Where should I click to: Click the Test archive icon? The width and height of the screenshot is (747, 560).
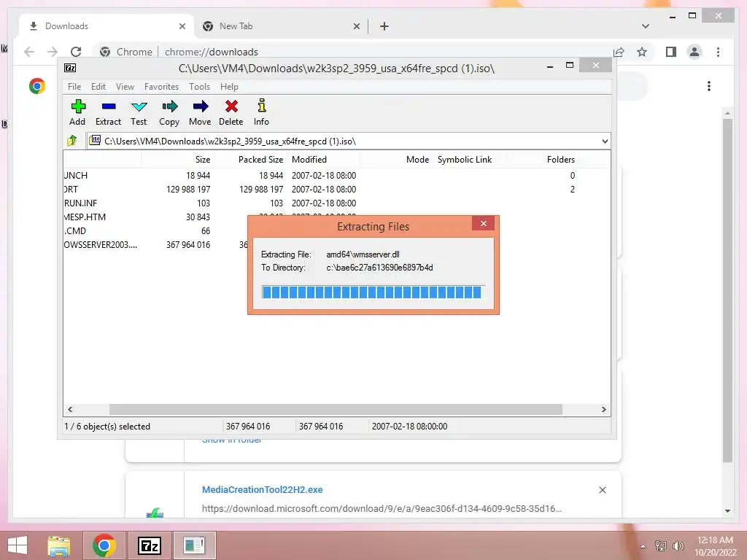[139, 106]
